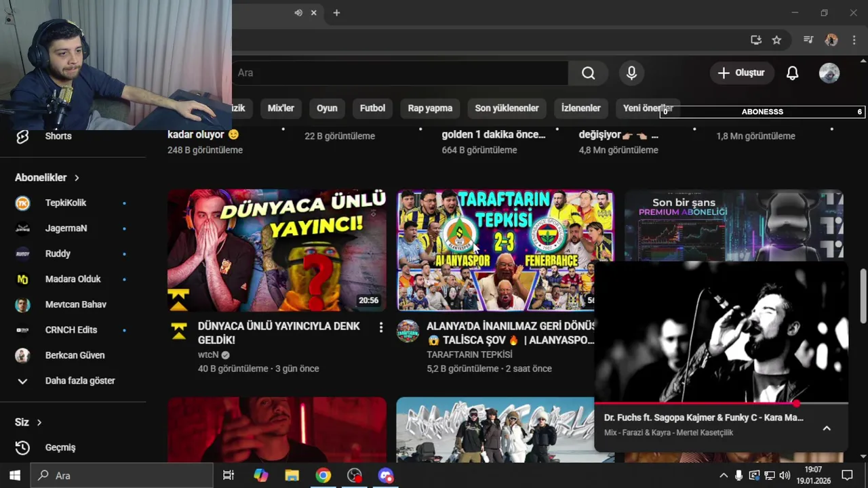This screenshot has height=488, width=868.
Task: Click the YouTube search magnifier button
Action: [x=588, y=73]
